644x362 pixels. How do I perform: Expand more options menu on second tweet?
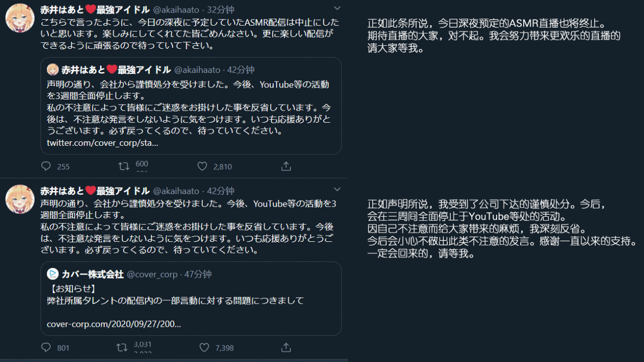(x=337, y=190)
